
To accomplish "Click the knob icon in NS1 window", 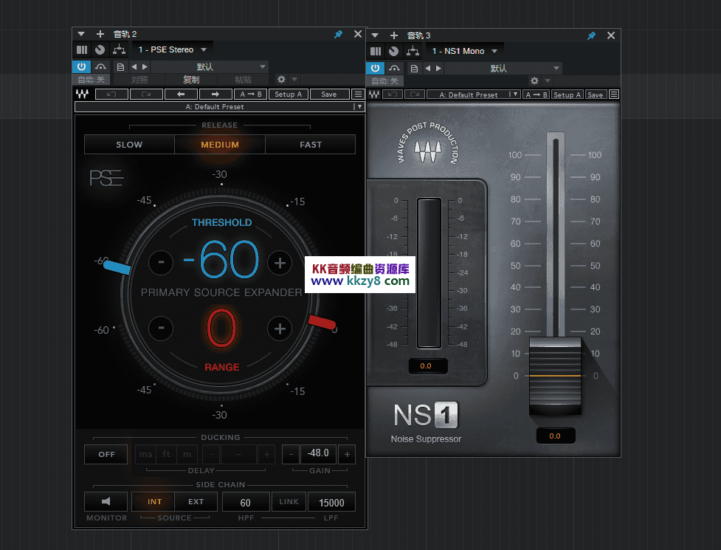I will coord(393,51).
